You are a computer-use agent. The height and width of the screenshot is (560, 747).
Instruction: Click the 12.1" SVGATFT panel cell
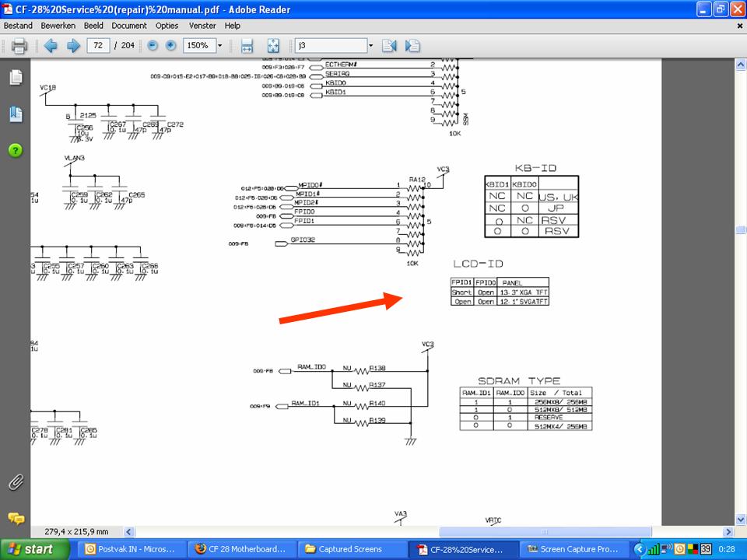click(x=523, y=302)
